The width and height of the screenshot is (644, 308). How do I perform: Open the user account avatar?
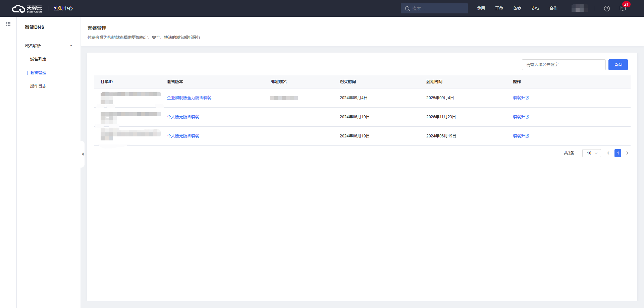pos(580,8)
